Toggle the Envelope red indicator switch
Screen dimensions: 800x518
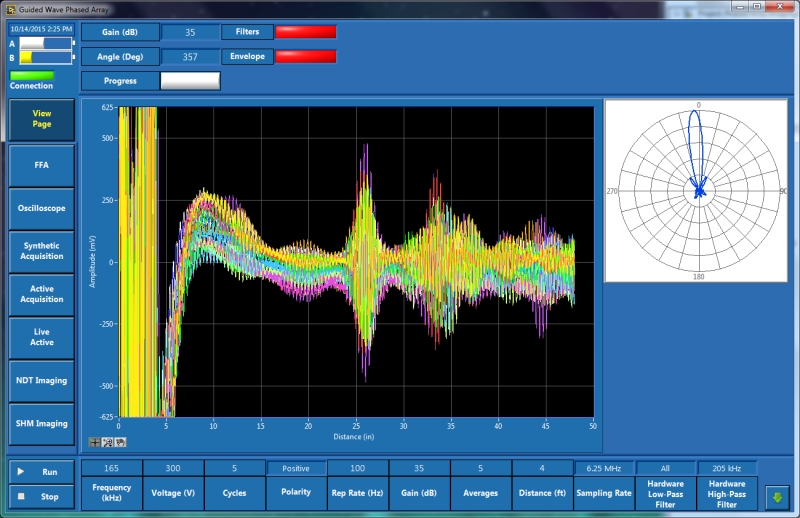tap(306, 56)
